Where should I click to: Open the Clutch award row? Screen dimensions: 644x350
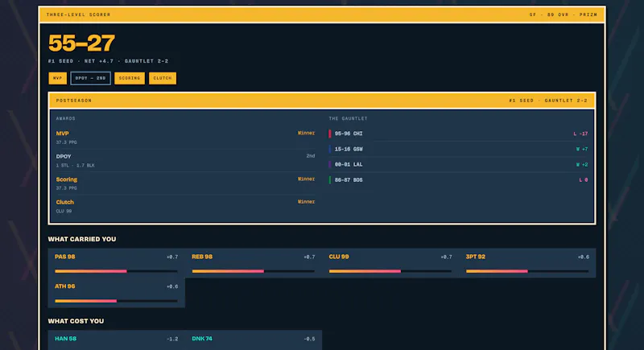coord(185,207)
